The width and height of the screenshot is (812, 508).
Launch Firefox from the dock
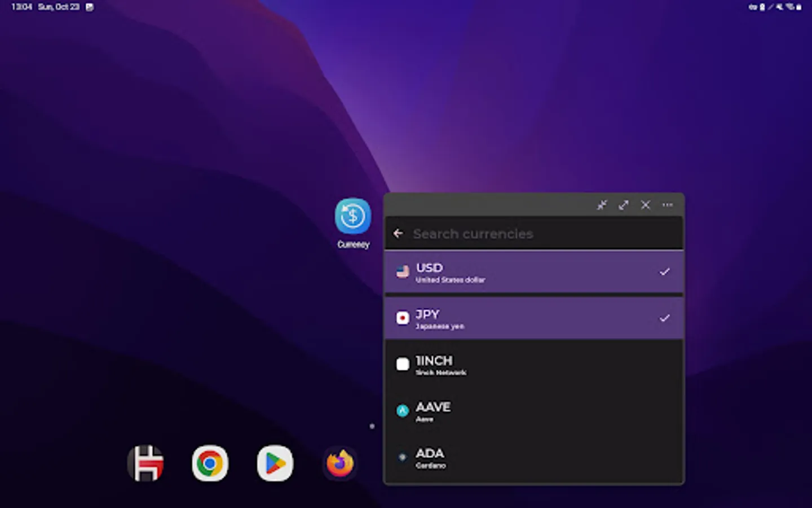(x=340, y=464)
